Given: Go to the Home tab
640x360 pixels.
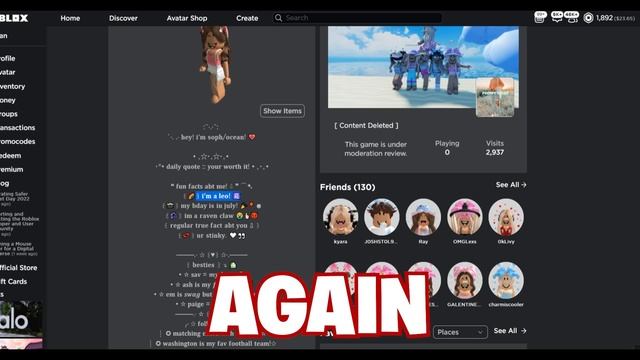Looking at the screenshot, I should pyautogui.click(x=70, y=18).
